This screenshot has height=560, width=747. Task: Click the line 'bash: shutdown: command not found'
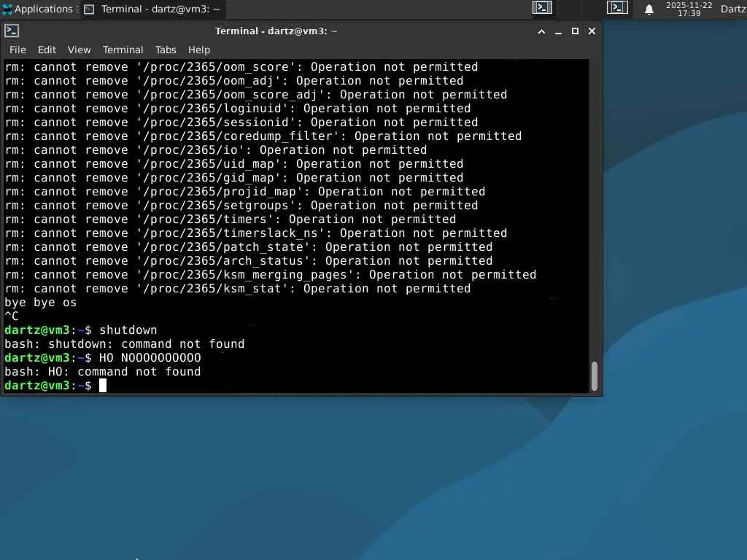(124, 344)
